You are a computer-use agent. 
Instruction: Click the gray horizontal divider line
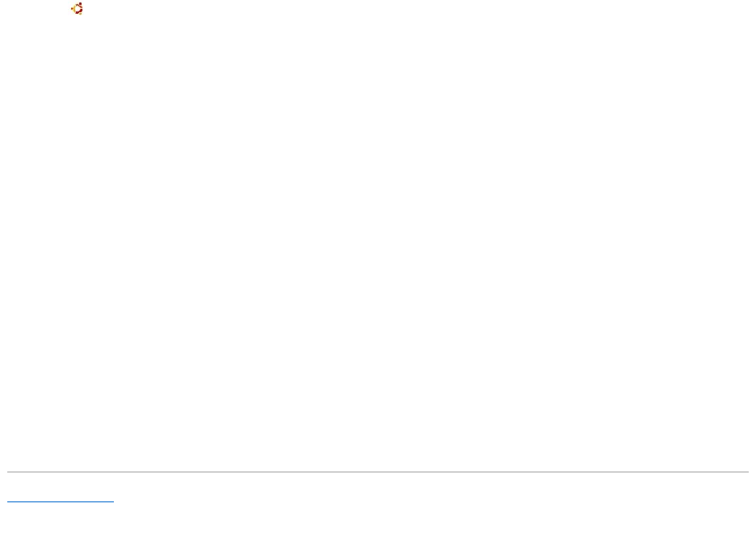click(378, 472)
